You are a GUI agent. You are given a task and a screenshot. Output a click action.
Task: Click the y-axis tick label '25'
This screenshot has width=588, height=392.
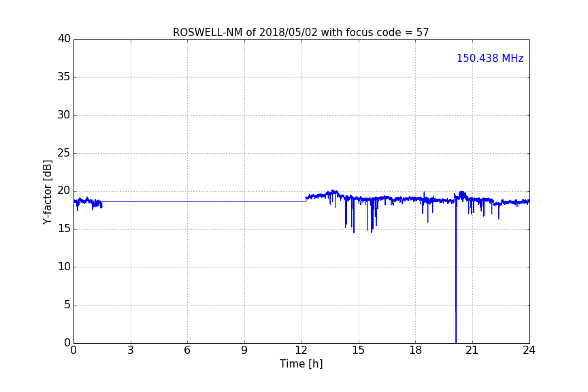coord(64,152)
